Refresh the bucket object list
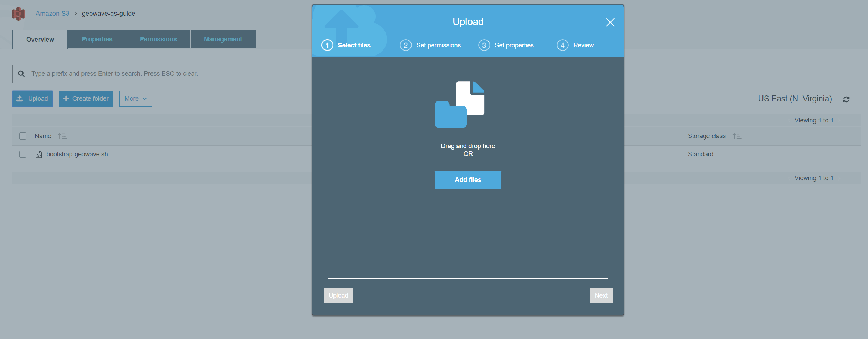868x339 pixels. [847, 99]
